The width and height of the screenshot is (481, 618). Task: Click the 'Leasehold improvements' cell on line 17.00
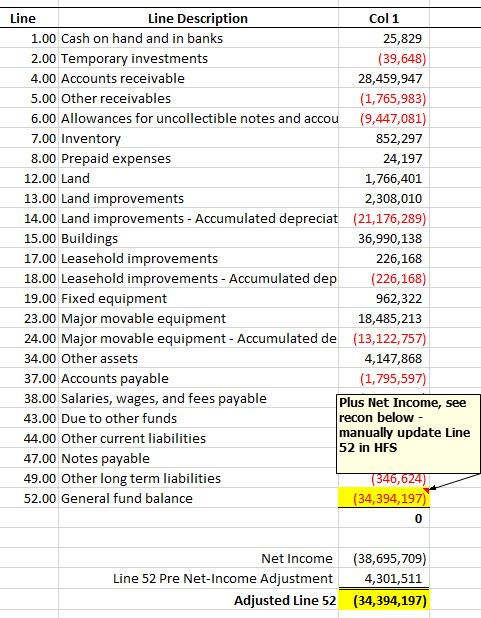198,258
